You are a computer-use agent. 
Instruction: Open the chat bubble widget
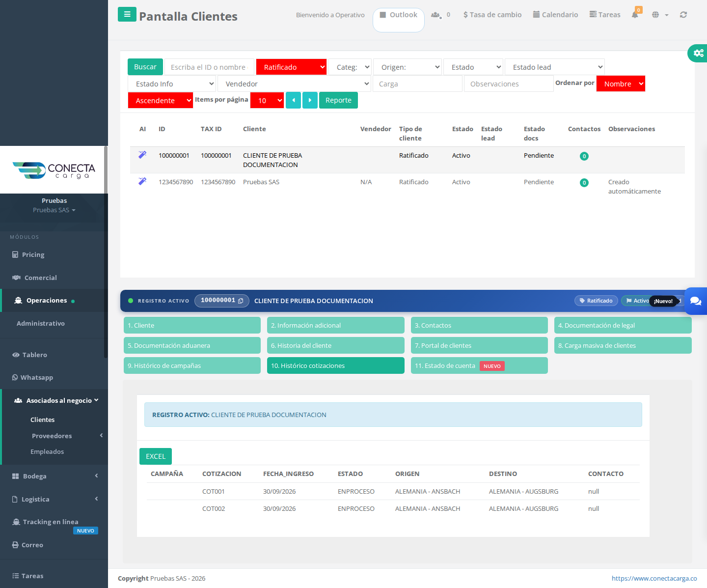[696, 301]
